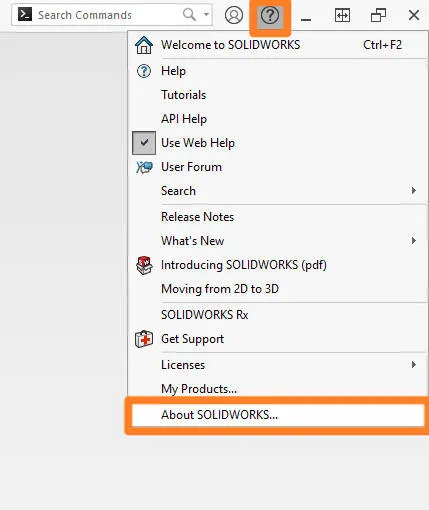
Task: Open the user login profile icon
Action: (234, 15)
